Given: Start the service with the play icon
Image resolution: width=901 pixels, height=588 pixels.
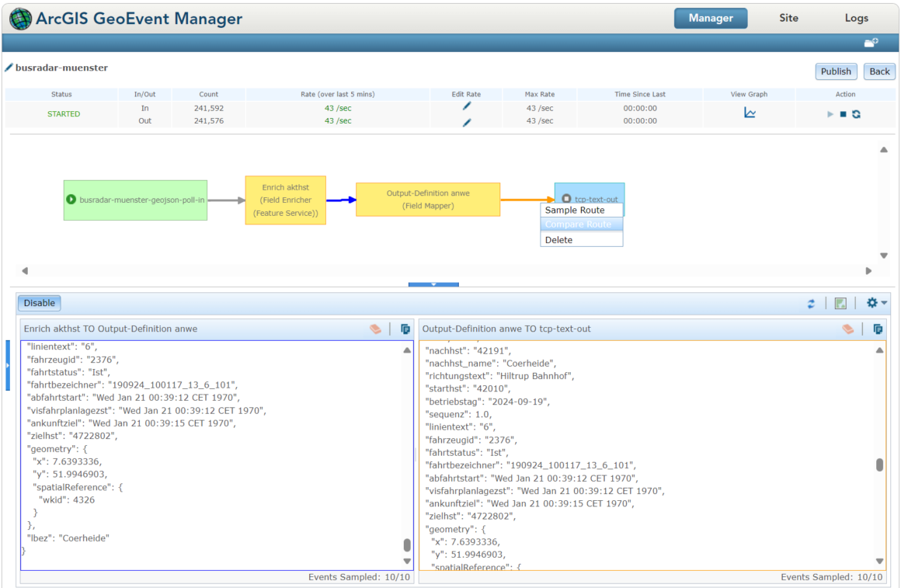Looking at the screenshot, I should 830,114.
